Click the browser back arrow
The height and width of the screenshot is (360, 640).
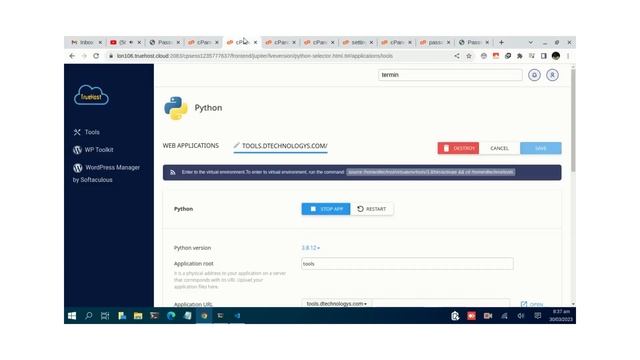[72, 56]
